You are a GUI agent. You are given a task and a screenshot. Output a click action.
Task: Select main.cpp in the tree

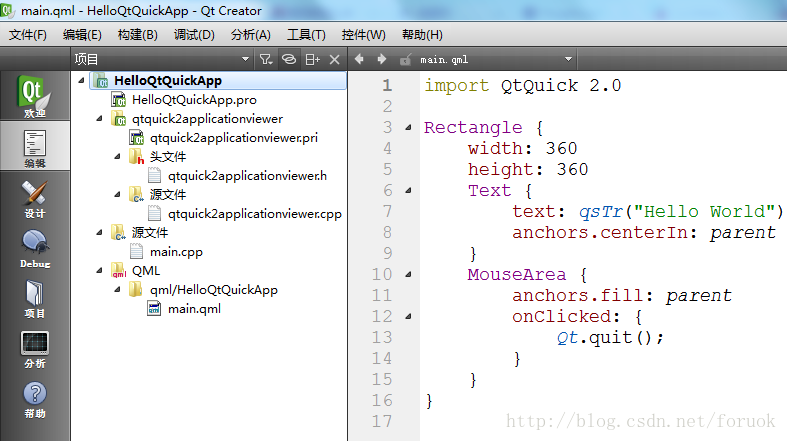(x=176, y=252)
